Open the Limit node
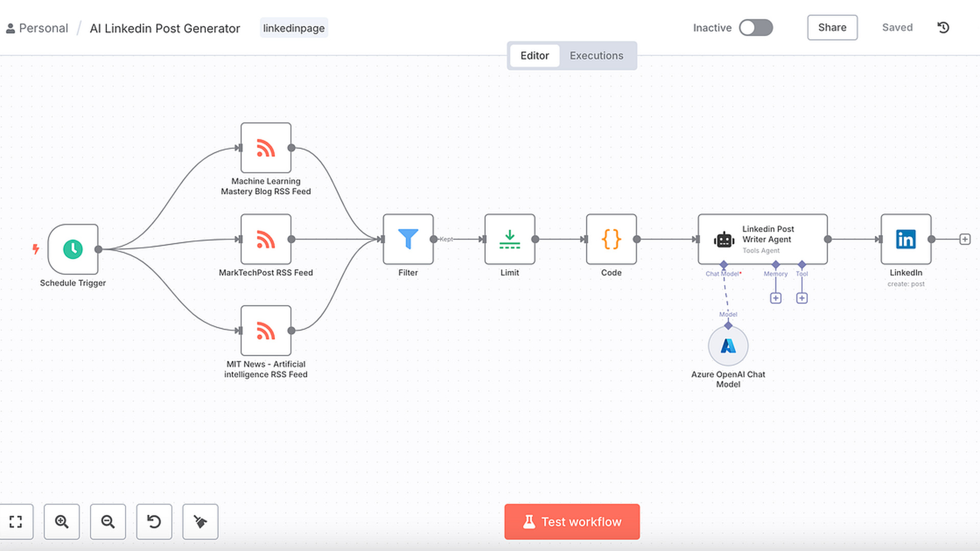Image resolution: width=980 pixels, height=551 pixels. [510, 239]
